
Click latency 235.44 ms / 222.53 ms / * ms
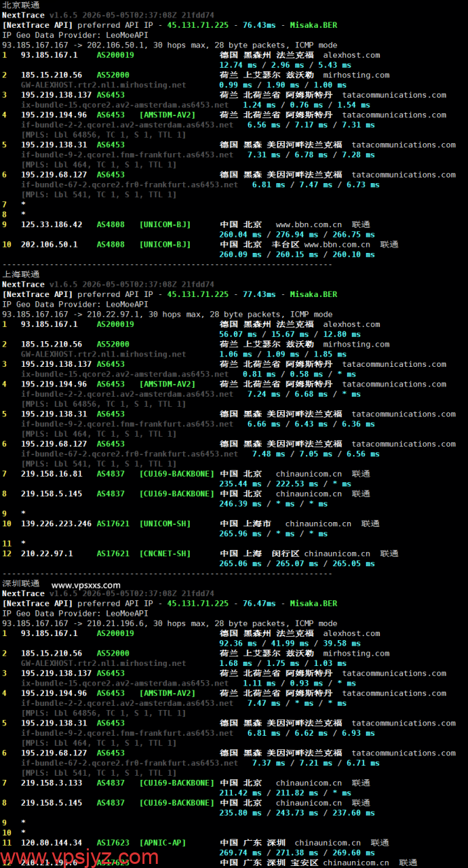[286, 484]
